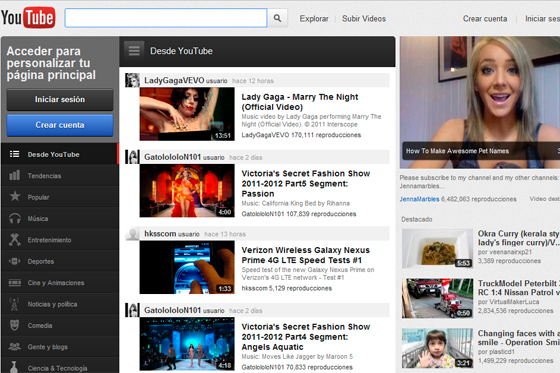Screen dimensions: 560x373
Task: Open Okra Curry video thumbnail
Action: (437, 249)
